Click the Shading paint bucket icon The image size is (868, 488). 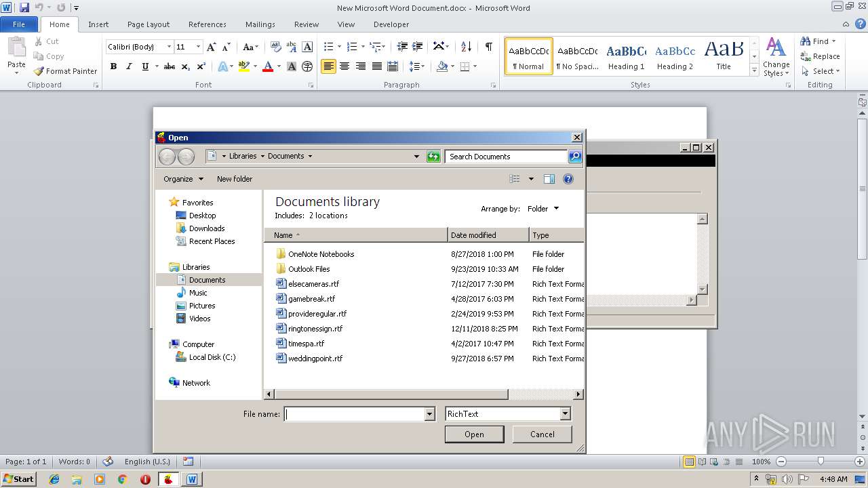[442, 66]
